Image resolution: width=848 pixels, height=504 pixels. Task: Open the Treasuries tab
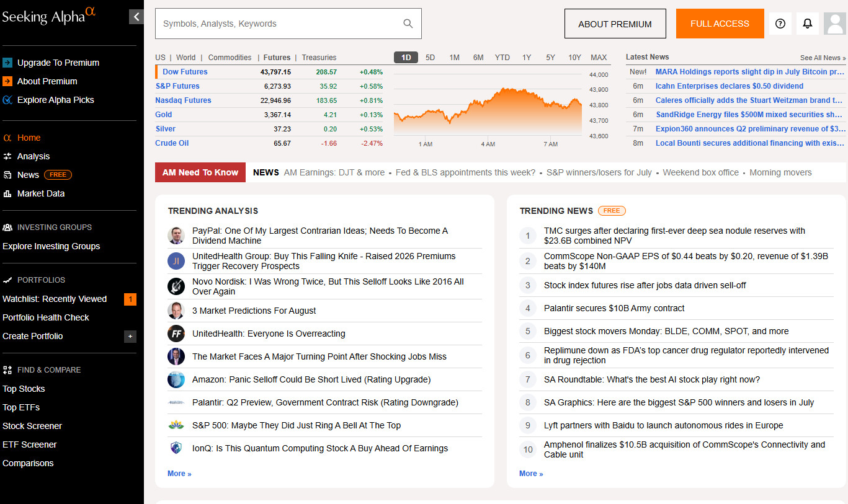point(319,58)
